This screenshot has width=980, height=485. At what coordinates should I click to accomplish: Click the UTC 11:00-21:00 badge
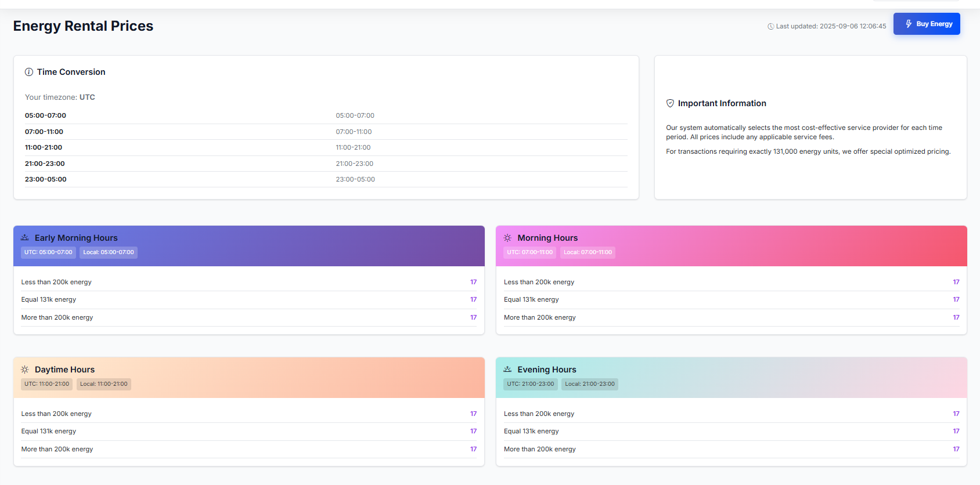(46, 384)
